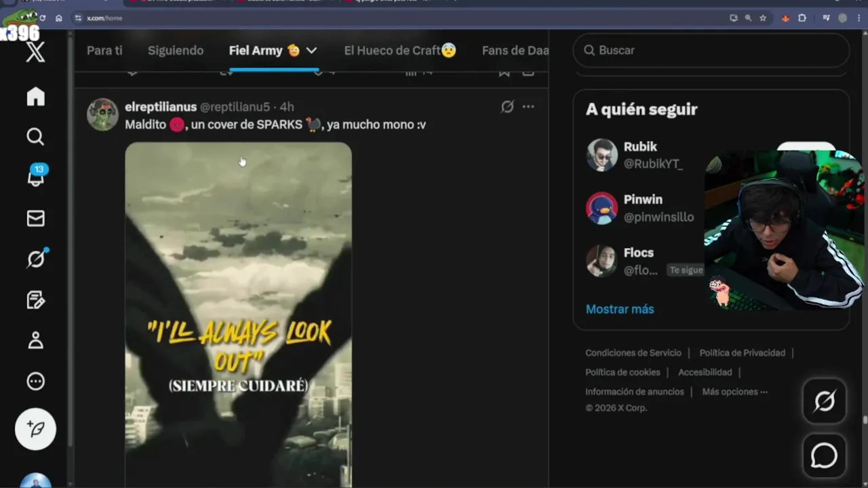Click the browser zoom magnifier icon
The image size is (868, 488).
[x=748, y=18]
